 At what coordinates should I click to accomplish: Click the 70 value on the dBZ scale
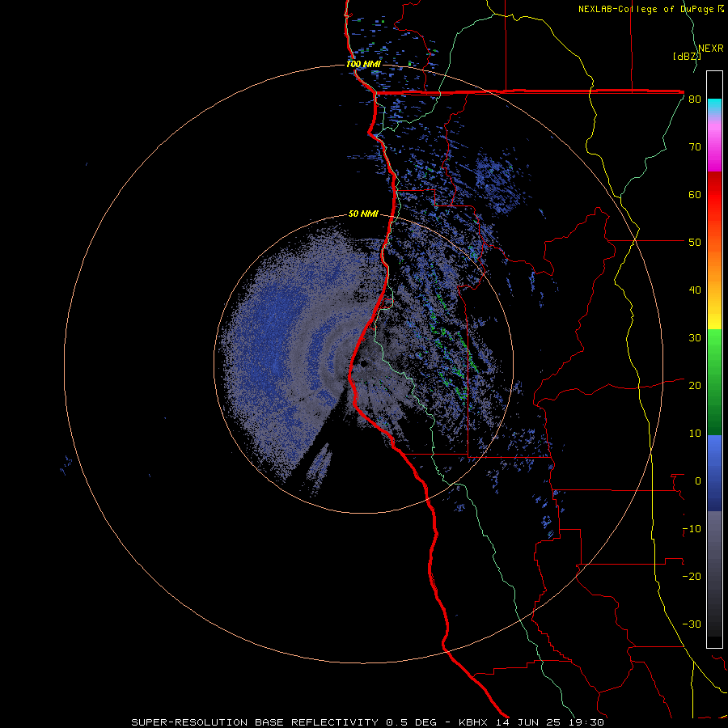[x=695, y=147]
